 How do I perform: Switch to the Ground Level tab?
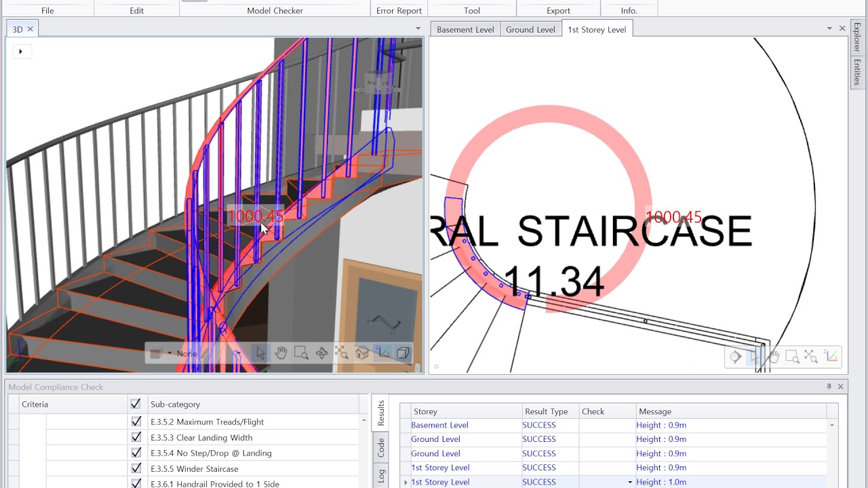click(x=530, y=29)
